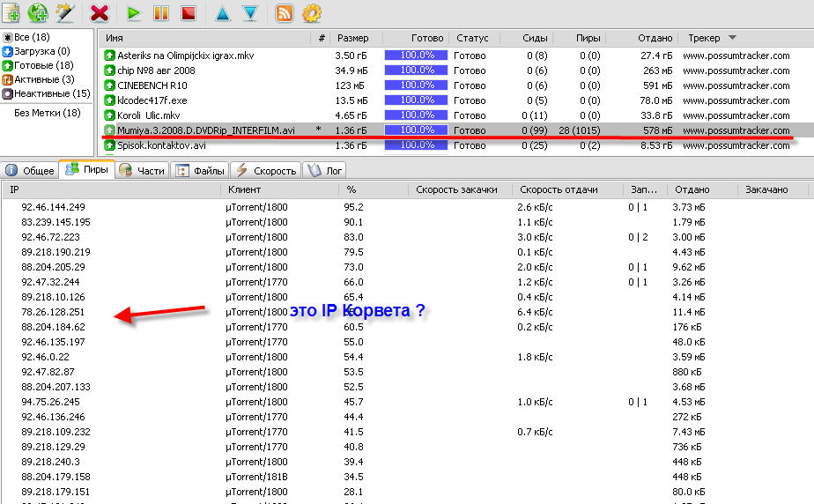Move torrent down the queue with down arrow
This screenshot has height=504, width=814.
[x=249, y=12]
